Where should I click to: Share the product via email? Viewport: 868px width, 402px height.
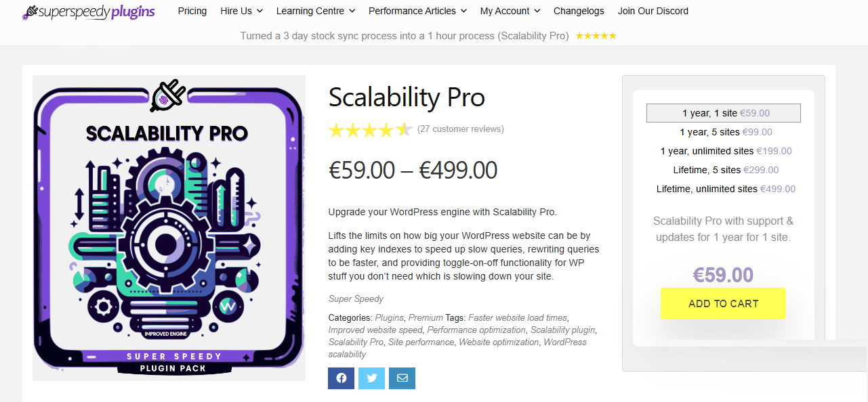(402, 378)
